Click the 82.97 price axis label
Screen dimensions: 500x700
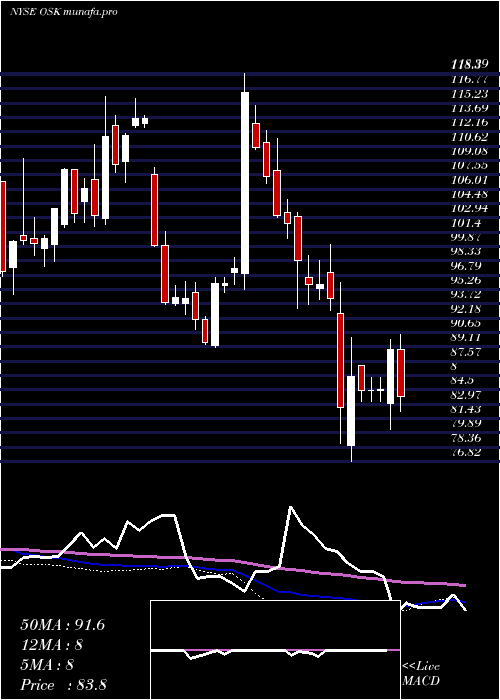click(466, 395)
